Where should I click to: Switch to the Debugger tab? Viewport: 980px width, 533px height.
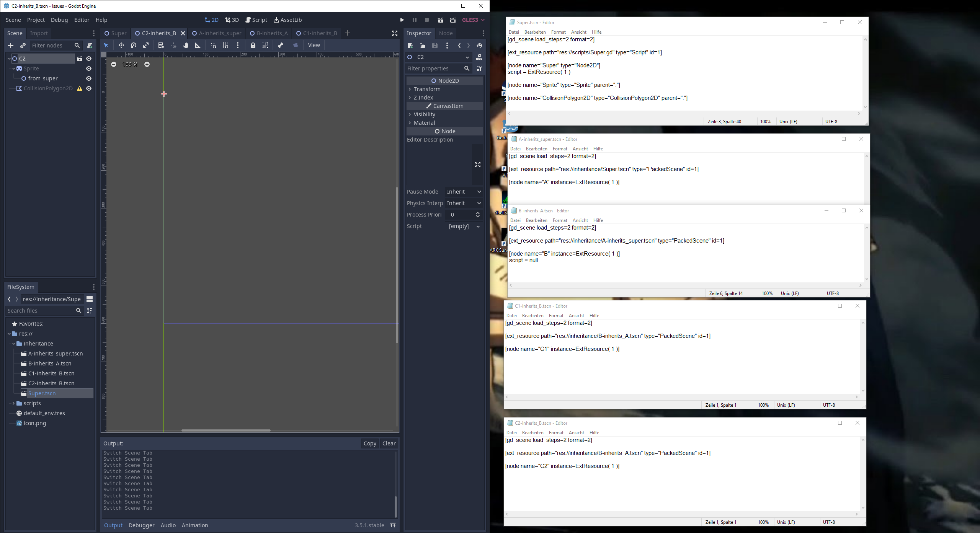pos(141,525)
